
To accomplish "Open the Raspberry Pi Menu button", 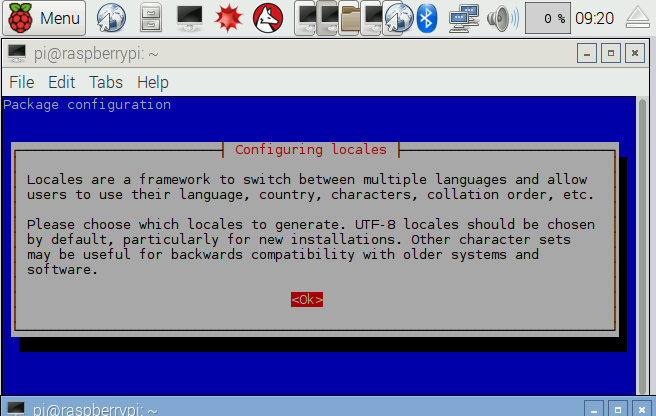I will (44, 18).
